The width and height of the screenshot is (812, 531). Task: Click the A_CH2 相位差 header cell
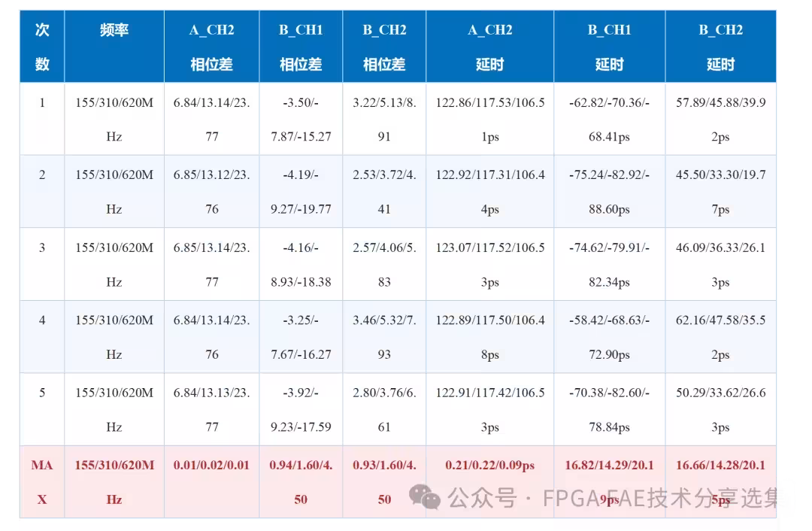[212, 47]
